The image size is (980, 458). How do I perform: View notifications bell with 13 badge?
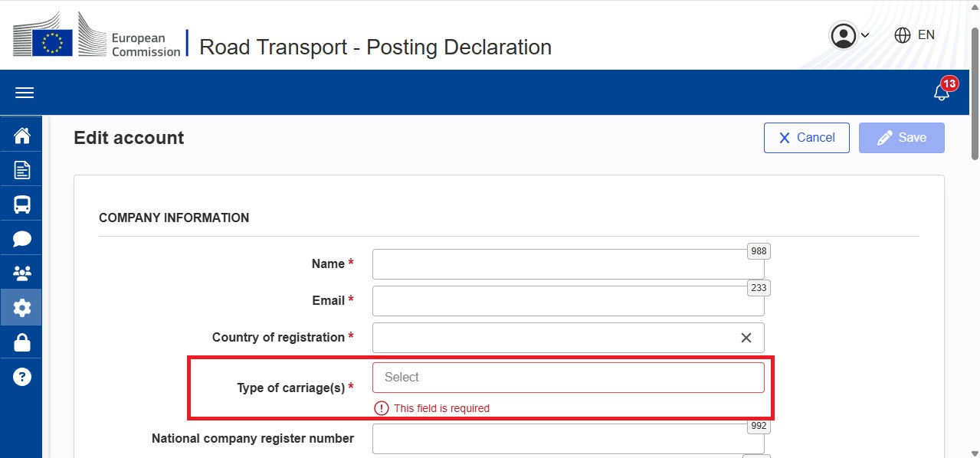click(942, 92)
